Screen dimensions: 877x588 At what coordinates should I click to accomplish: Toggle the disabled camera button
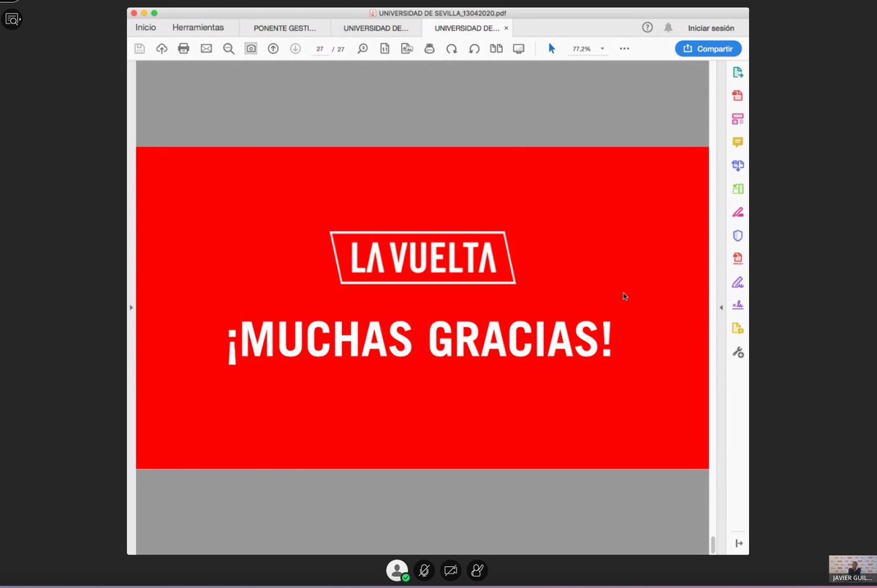[x=451, y=570]
